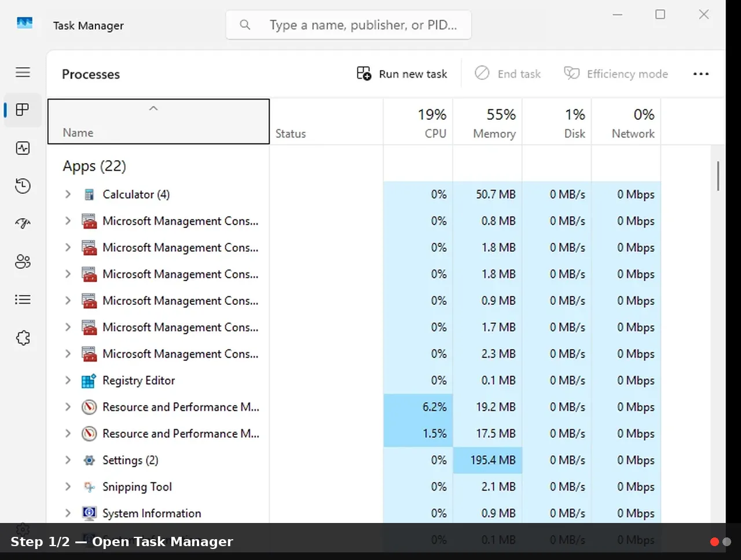Open the Details list icon
Viewport: 741px width, 560px height.
click(23, 300)
